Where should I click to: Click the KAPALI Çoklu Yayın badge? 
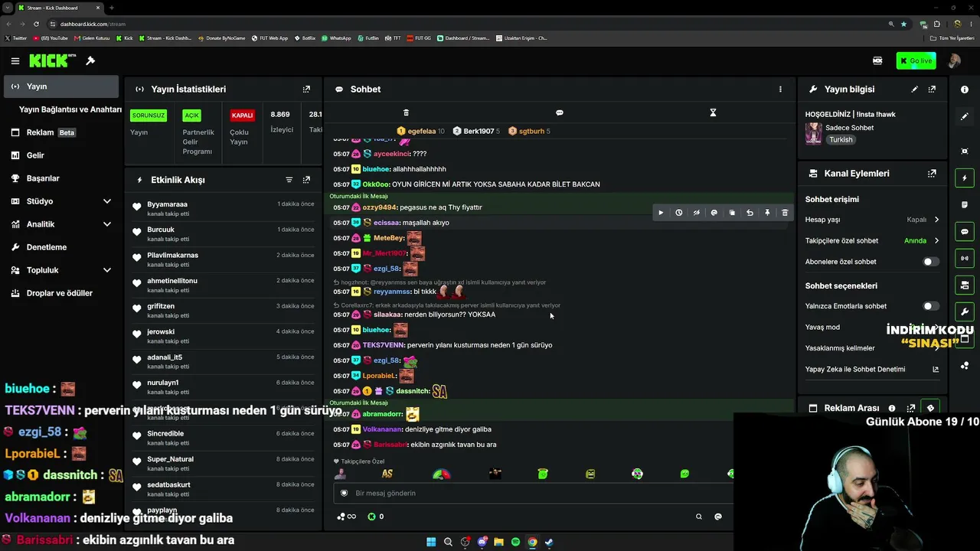click(242, 116)
